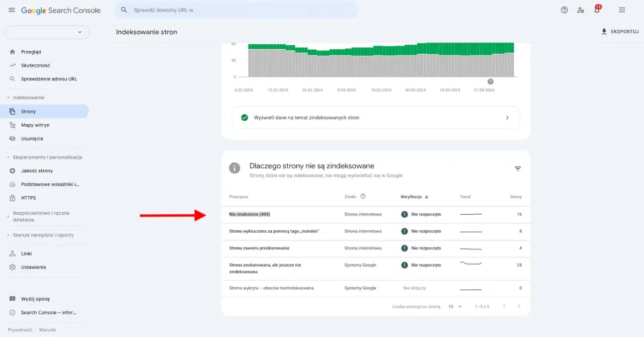The image size is (644, 337).
Task: Expand Bezpieczeństwo i ręczne działania section
Action: coord(9,216)
